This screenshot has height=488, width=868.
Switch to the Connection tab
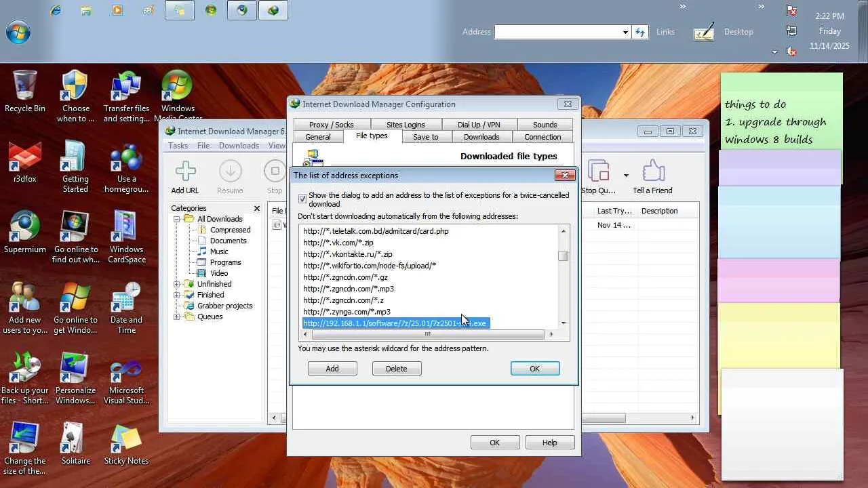(542, 137)
